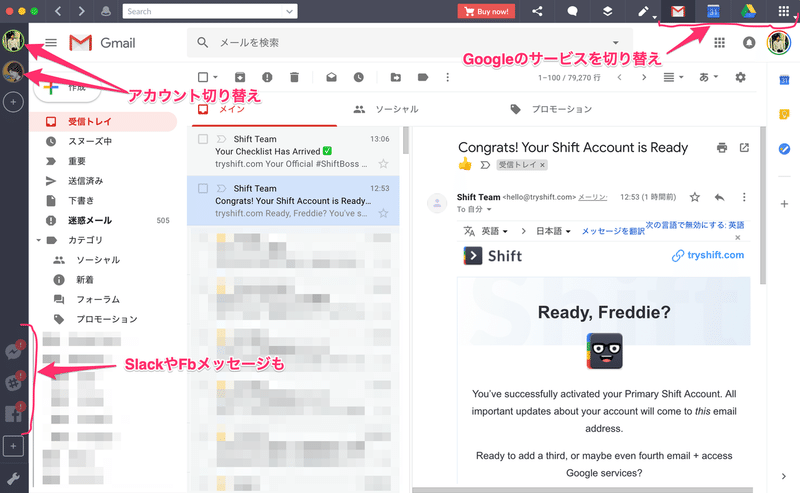The image size is (800, 493).
Task: Click in the メールを検索 search field
Action: click(x=408, y=43)
